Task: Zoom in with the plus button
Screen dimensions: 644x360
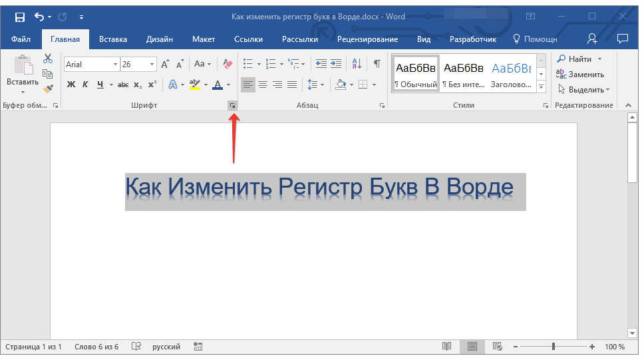Action: pos(592,347)
